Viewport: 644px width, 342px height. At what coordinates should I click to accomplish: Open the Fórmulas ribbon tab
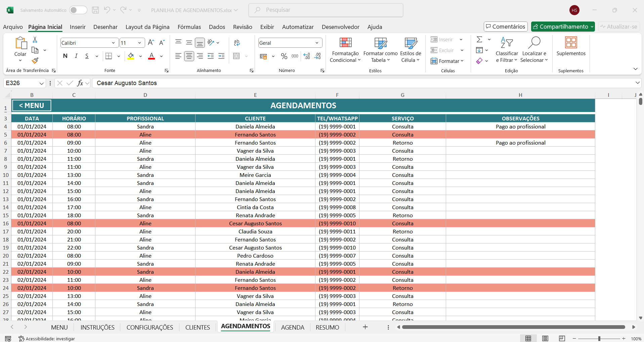[x=189, y=27]
